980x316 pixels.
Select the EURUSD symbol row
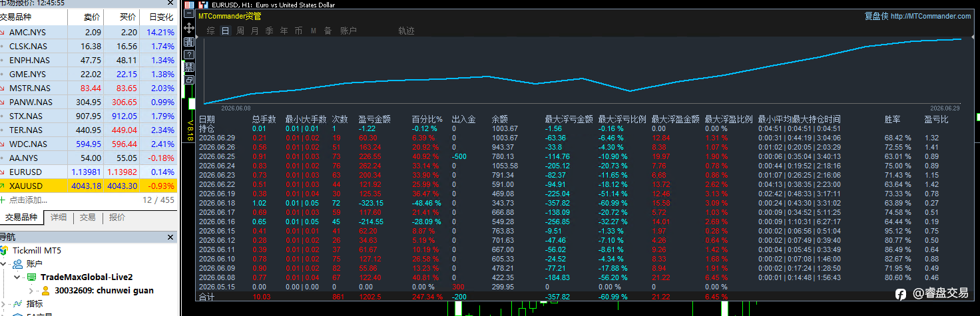[89, 172]
